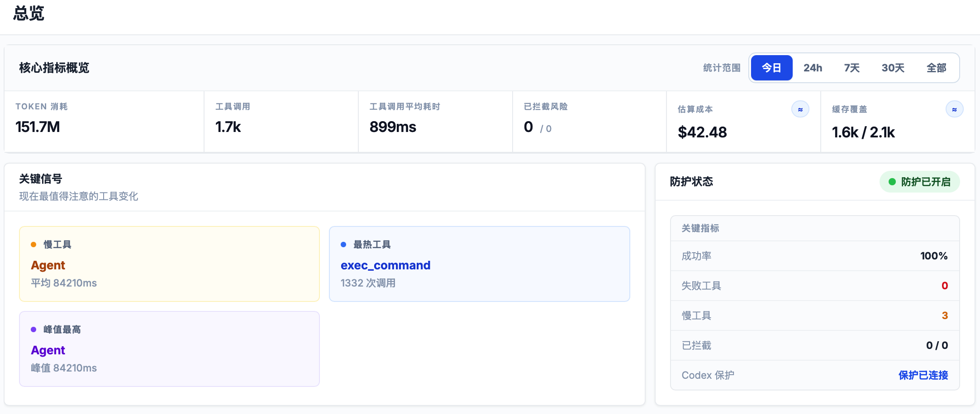This screenshot has height=414, width=980.
Task: Open the 慢工具 Agent signal card
Action: 169,264
